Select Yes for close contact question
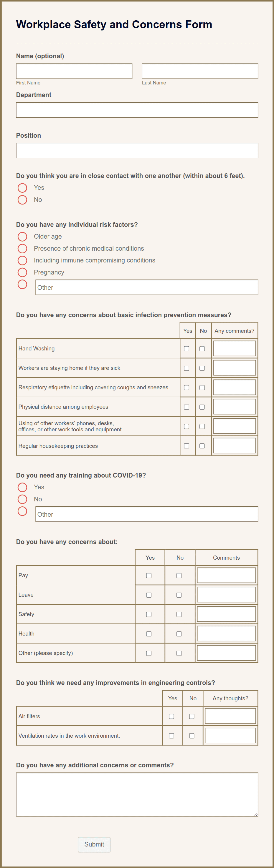274x868 pixels. click(22, 187)
